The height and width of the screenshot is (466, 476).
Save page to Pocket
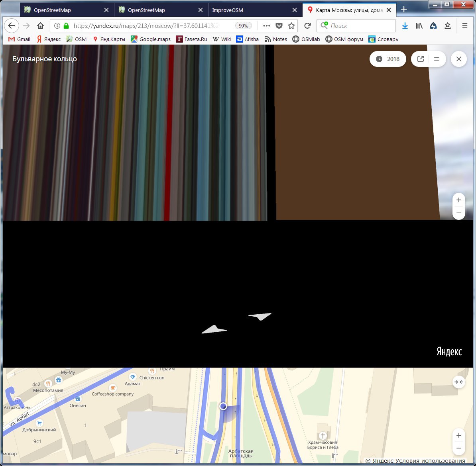279,26
